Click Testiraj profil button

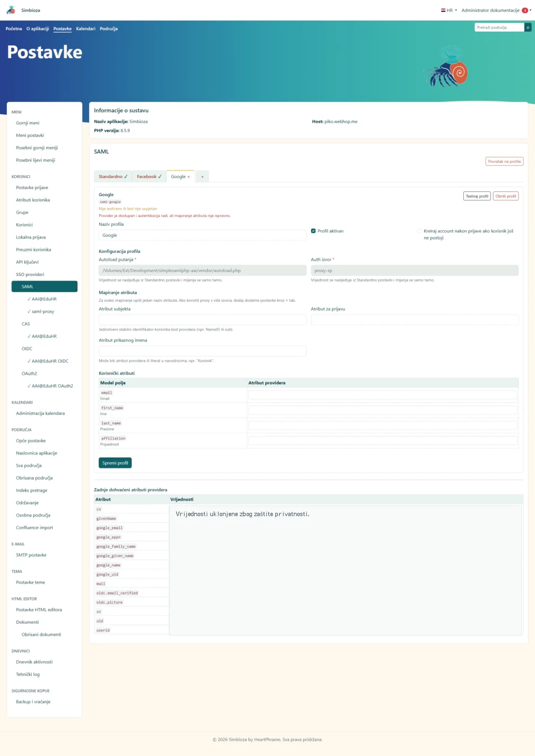click(x=477, y=196)
